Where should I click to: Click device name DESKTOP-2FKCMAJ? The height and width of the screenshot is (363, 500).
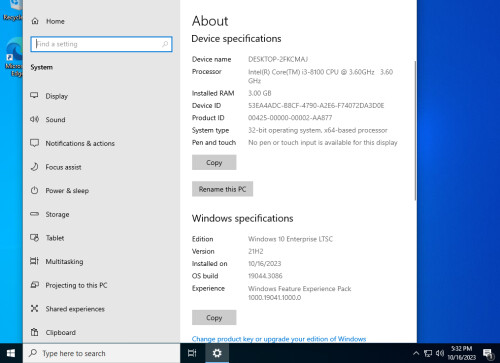278,59
